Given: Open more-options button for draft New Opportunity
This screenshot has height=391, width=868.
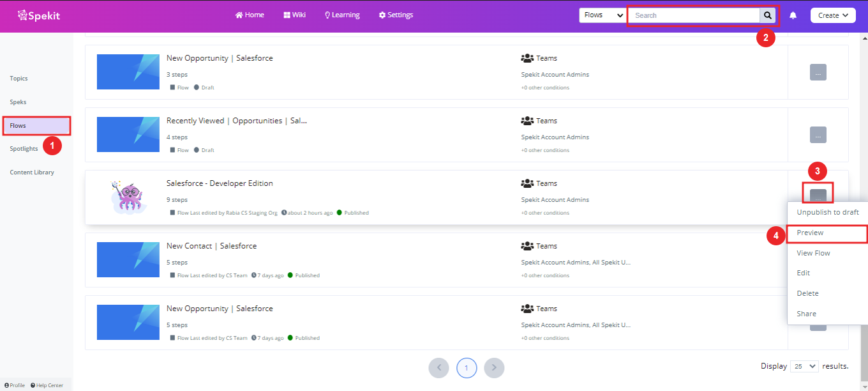Looking at the screenshot, I should (818, 72).
